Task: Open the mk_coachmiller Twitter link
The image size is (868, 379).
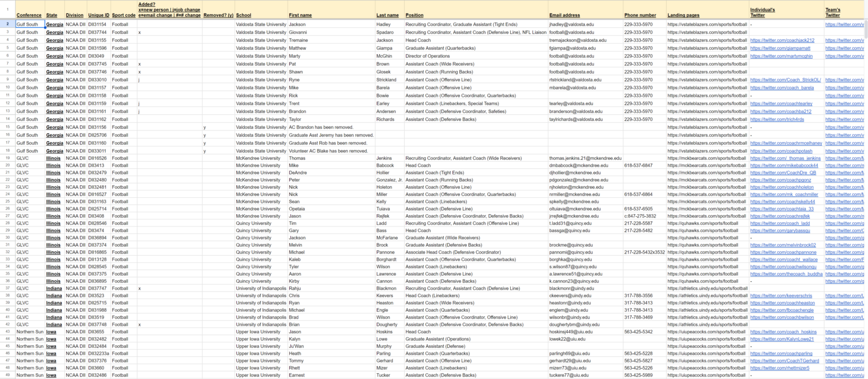Action: [783, 195]
